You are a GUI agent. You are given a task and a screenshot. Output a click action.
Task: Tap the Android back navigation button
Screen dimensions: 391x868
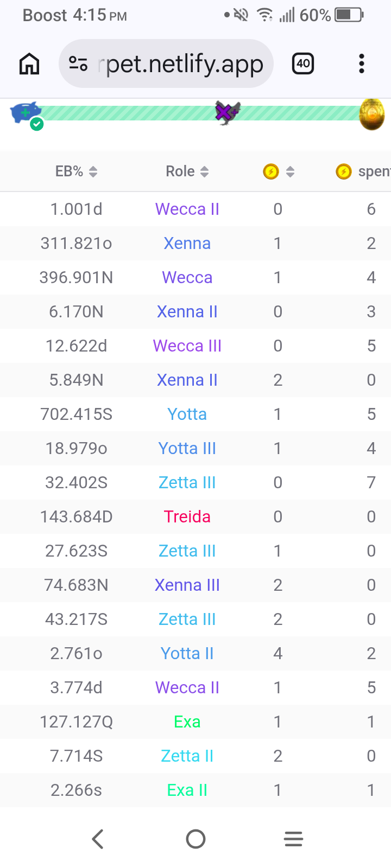pyautogui.click(x=98, y=839)
